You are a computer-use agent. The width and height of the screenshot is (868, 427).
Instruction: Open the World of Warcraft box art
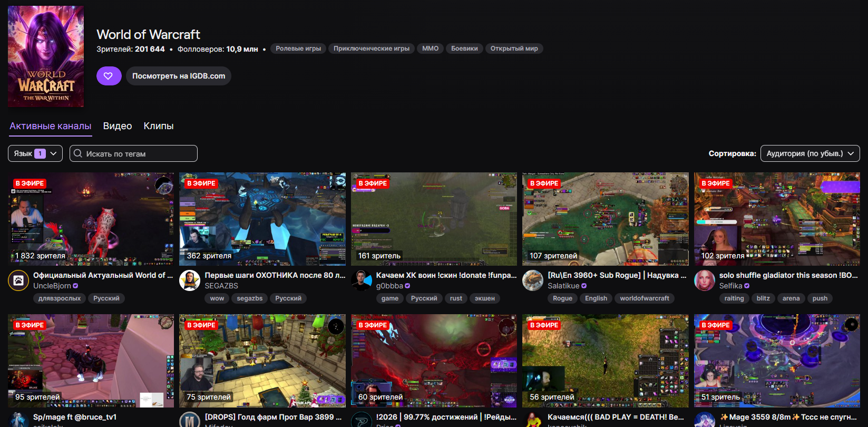click(46, 56)
